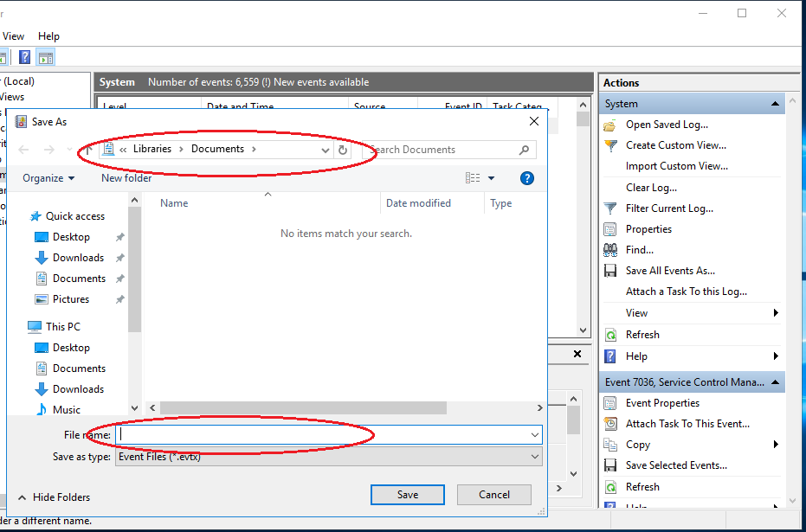The width and height of the screenshot is (806, 532).
Task: Copy the selected Event 7036
Action: tap(638, 444)
